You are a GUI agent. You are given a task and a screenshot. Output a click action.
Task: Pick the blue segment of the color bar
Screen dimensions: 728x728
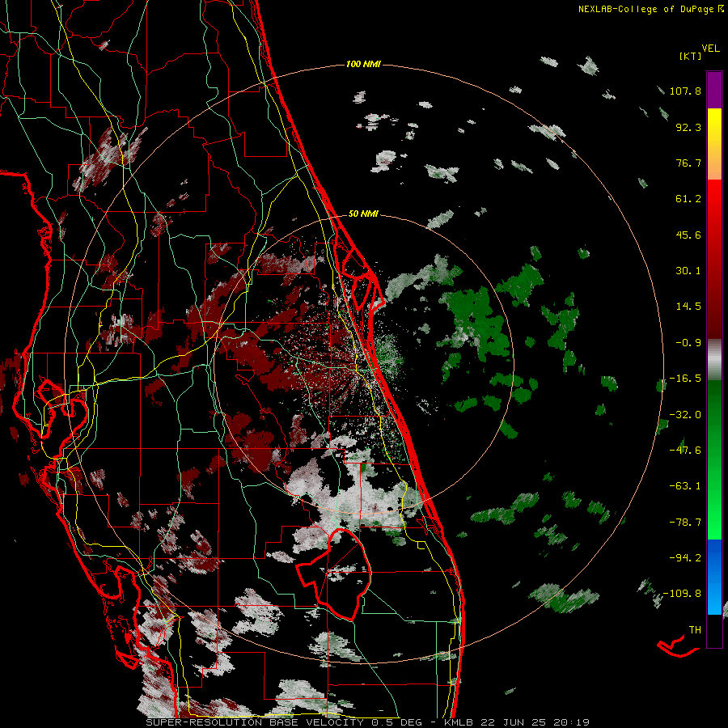click(714, 577)
